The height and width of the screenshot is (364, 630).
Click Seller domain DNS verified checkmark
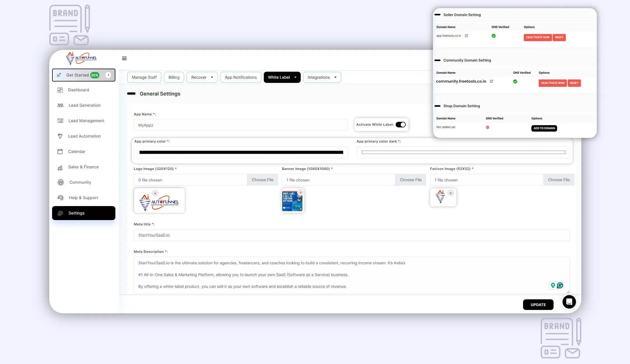click(x=494, y=36)
